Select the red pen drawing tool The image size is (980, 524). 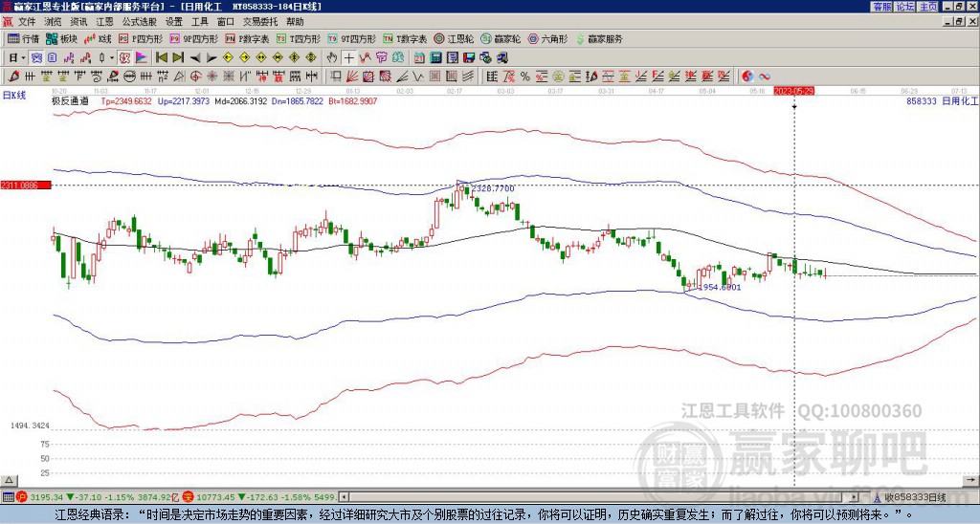pos(13,76)
